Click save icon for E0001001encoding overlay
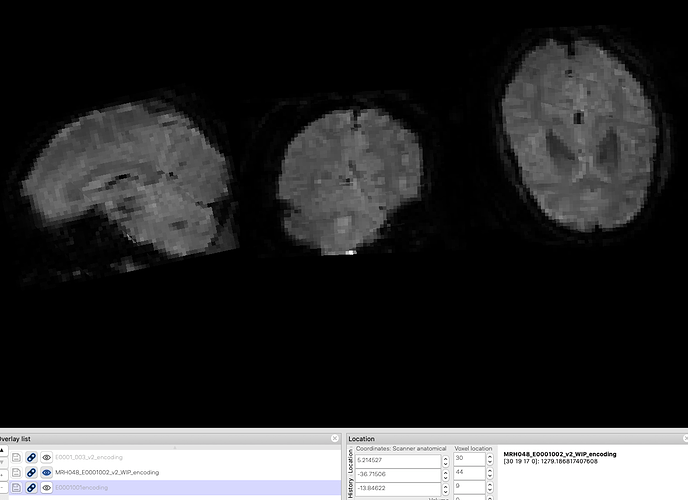The width and height of the screenshot is (688, 500). coord(16,487)
